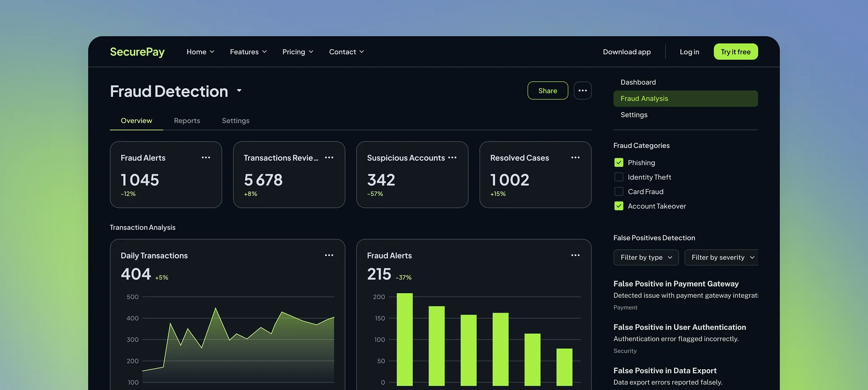
Task: Expand the Home navigation dropdown
Action: click(201, 52)
